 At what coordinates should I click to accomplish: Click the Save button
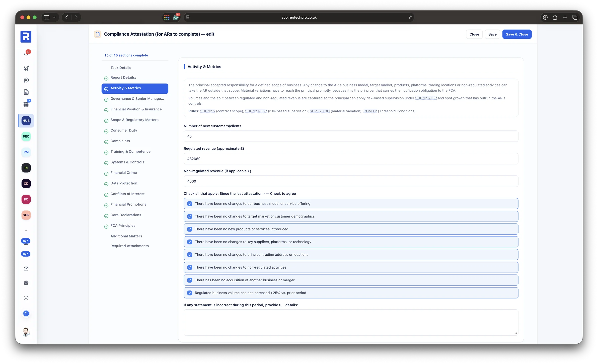pyautogui.click(x=492, y=34)
